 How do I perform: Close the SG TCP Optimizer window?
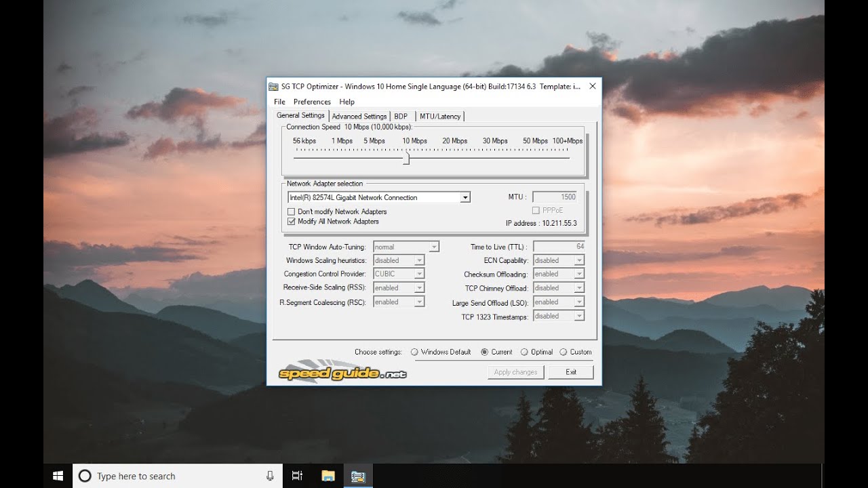coord(592,86)
